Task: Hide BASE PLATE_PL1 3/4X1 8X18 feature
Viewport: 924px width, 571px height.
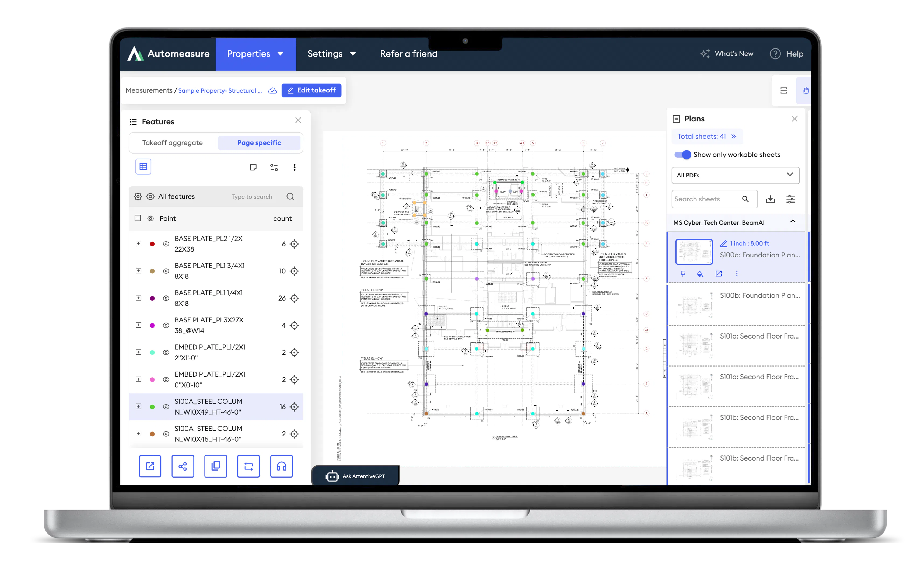Action: 166,271
